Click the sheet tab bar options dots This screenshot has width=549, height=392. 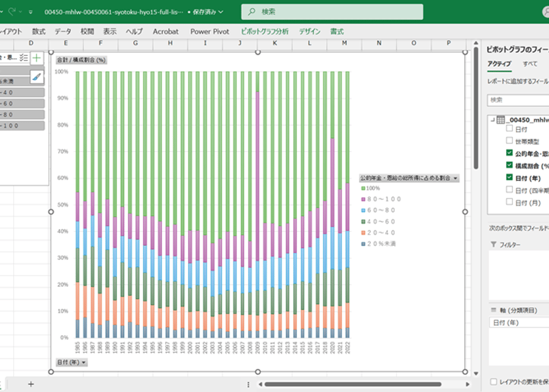248,384
